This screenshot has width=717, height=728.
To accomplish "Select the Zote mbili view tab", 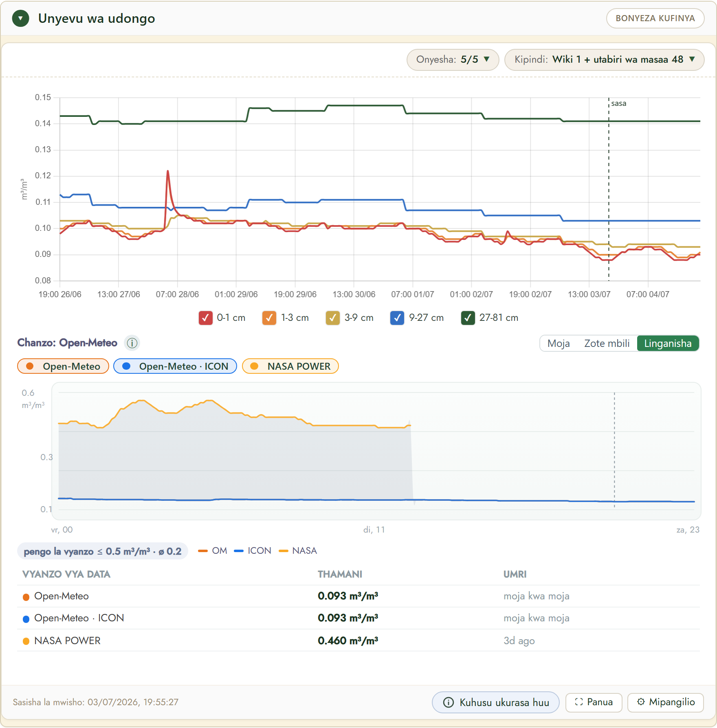I will point(607,343).
